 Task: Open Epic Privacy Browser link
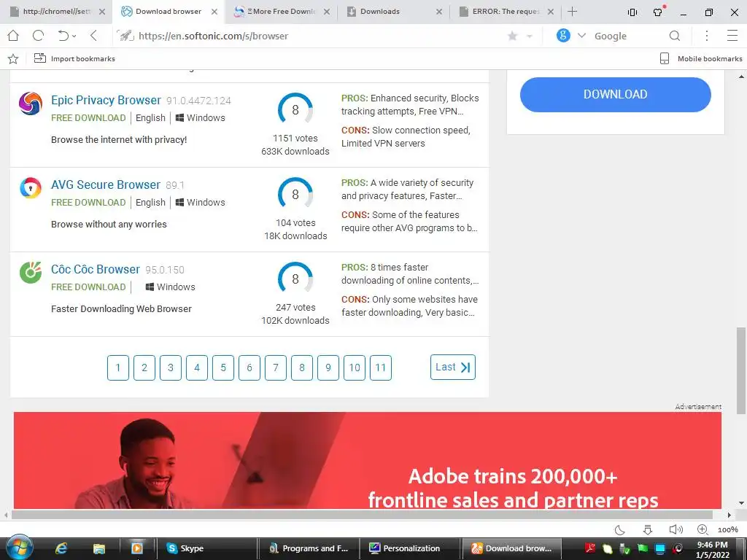tap(106, 100)
